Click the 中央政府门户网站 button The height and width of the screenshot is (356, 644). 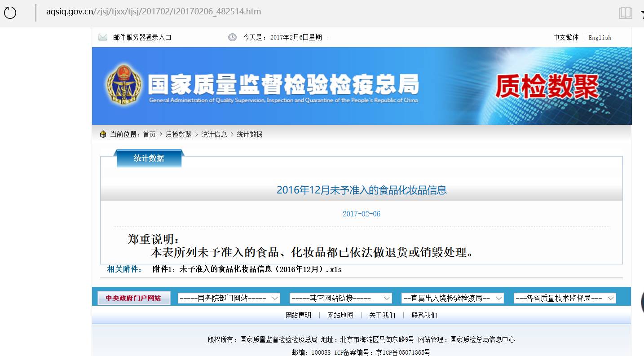(133, 298)
